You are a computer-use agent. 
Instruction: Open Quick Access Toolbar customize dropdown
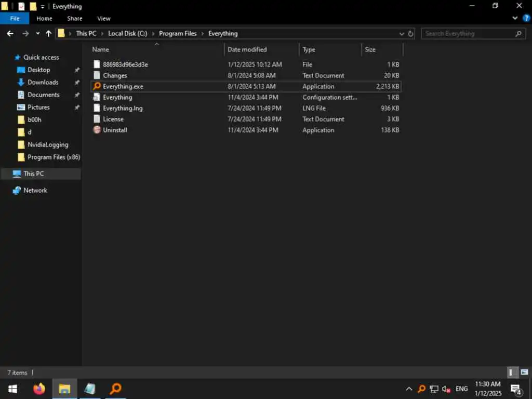point(43,6)
